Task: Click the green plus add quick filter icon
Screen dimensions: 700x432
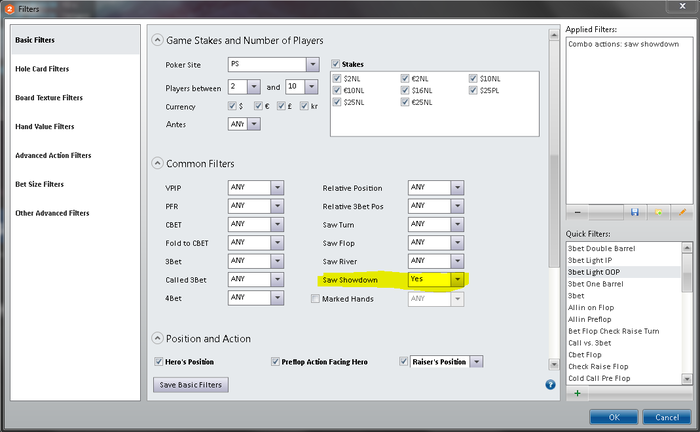Action: click(577, 393)
